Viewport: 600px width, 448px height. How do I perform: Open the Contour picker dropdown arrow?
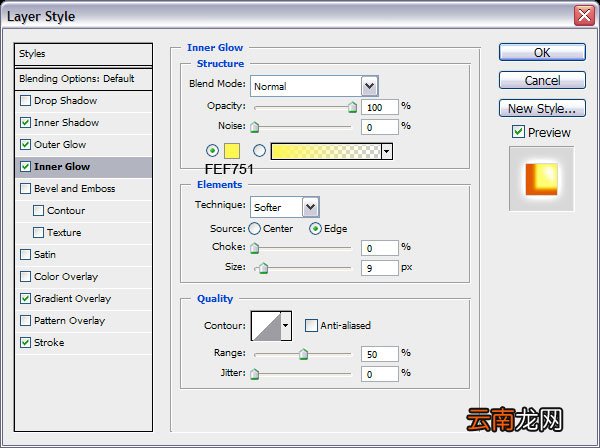tap(285, 326)
